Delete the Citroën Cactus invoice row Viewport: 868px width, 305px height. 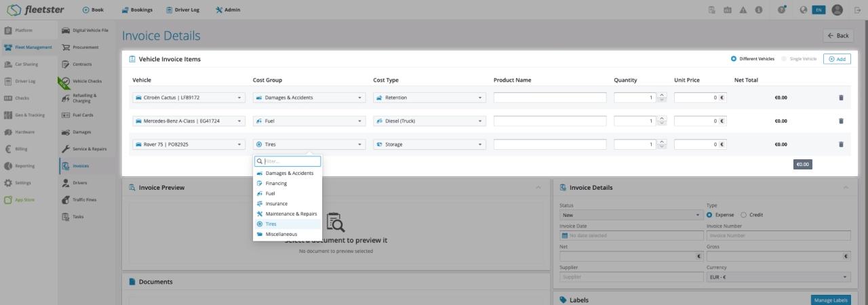[841, 98]
